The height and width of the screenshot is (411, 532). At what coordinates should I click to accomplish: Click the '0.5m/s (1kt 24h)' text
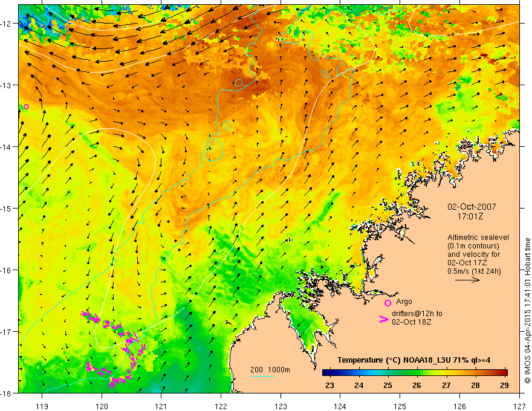pos(474,271)
